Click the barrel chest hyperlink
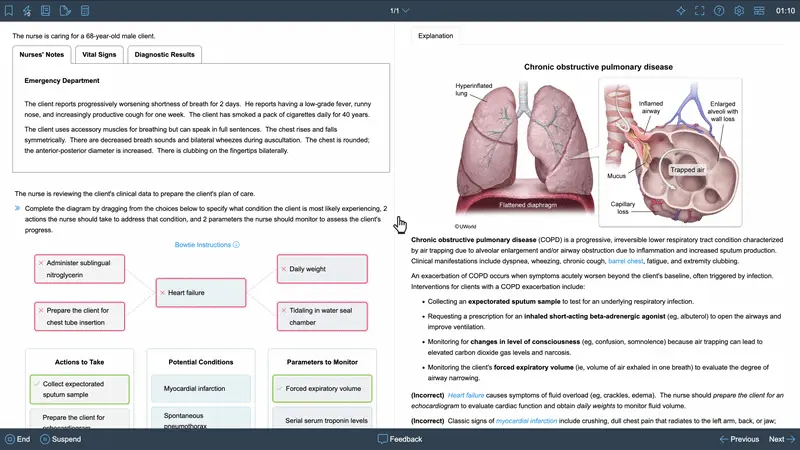Image resolution: width=800 pixels, height=450 pixels. click(626, 261)
